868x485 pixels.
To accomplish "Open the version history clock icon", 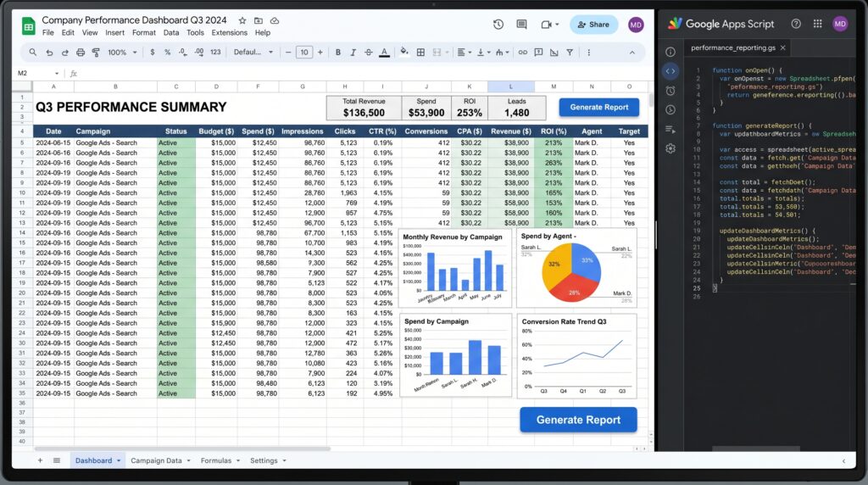I will tap(498, 25).
